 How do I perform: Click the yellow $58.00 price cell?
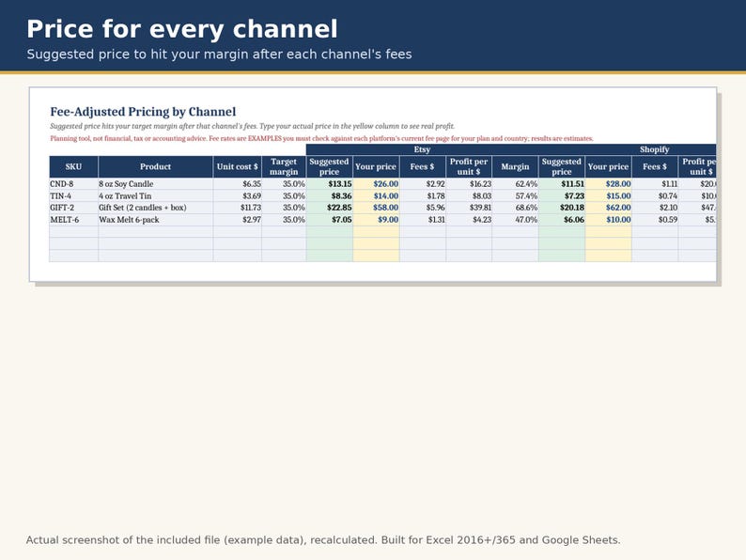coord(376,208)
